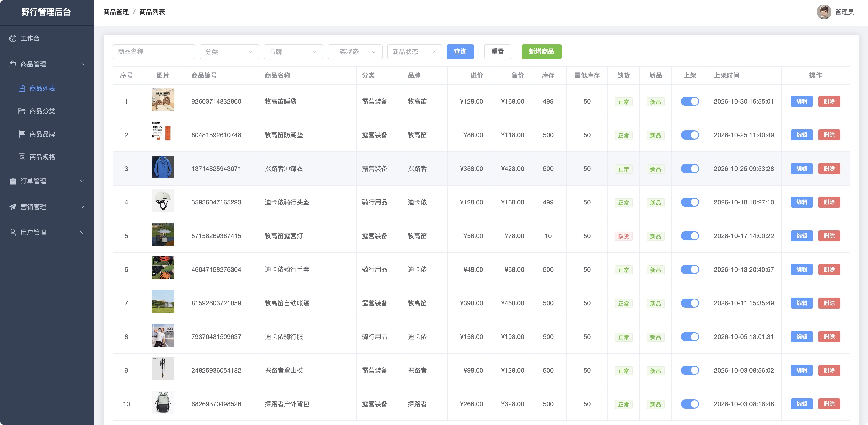Screen dimensions: 868x425
Task: Toggle 上架 switch for 迪卡侬骑行手套
Action: (690, 269)
